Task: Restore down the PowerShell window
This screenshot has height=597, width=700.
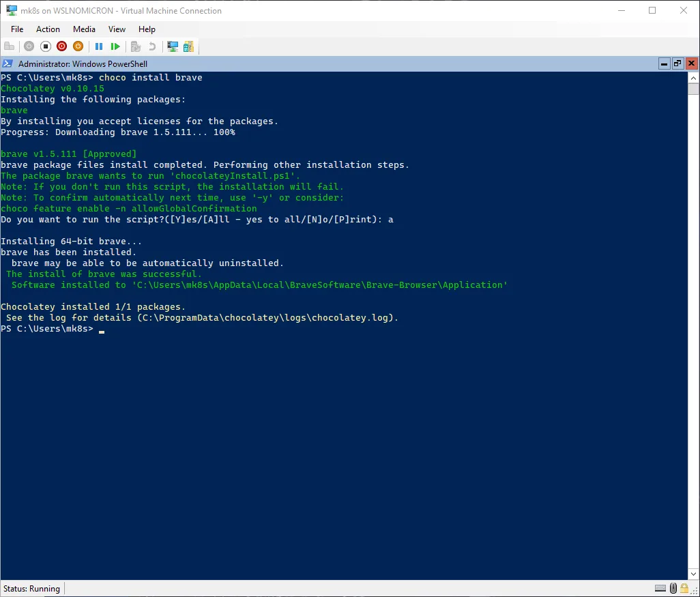Action: (x=677, y=63)
